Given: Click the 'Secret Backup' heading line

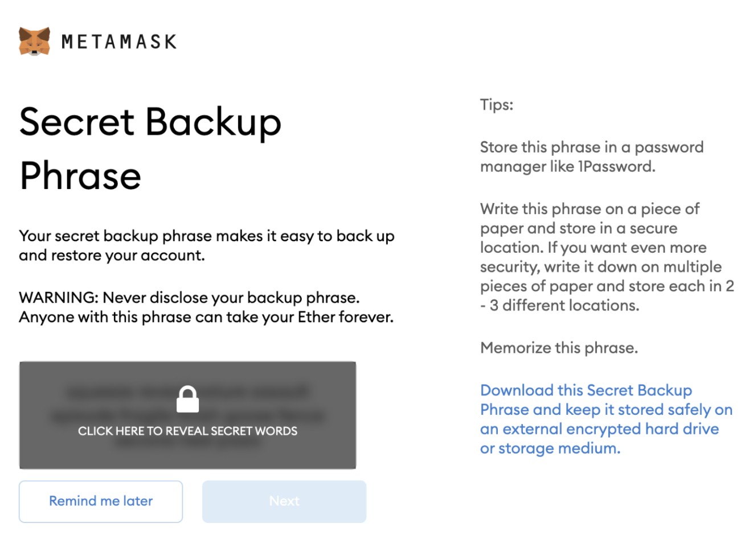Looking at the screenshot, I should tap(150, 122).
